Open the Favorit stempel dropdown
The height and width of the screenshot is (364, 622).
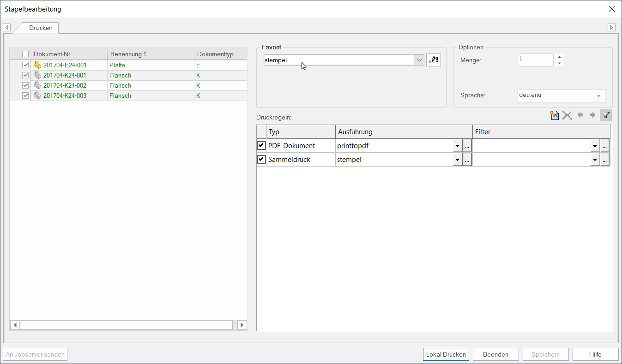pyautogui.click(x=419, y=60)
